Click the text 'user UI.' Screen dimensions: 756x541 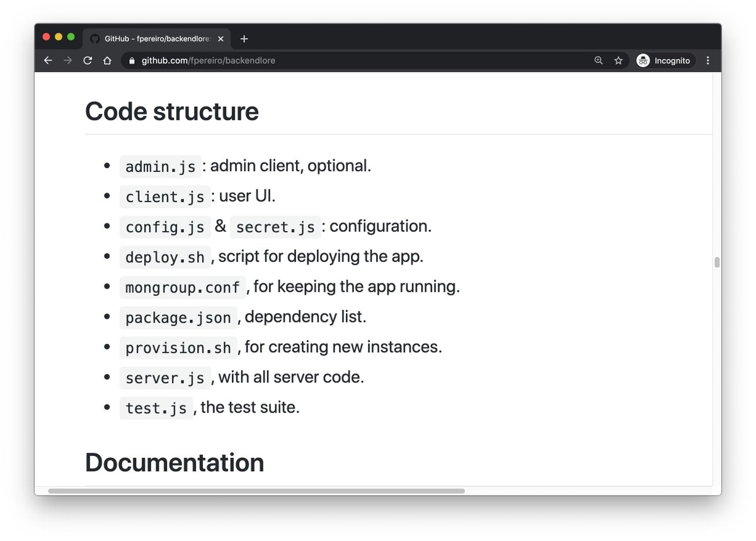247,196
